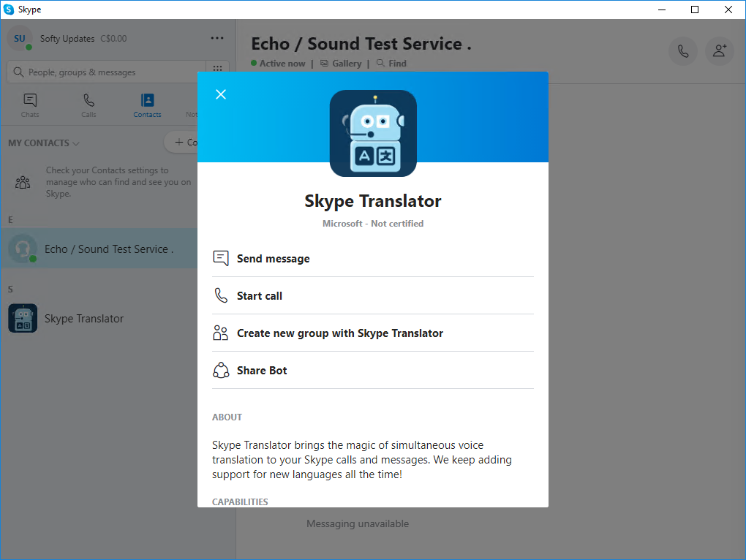Maximize the Skype window
746x560 pixels.
[695, 10]
